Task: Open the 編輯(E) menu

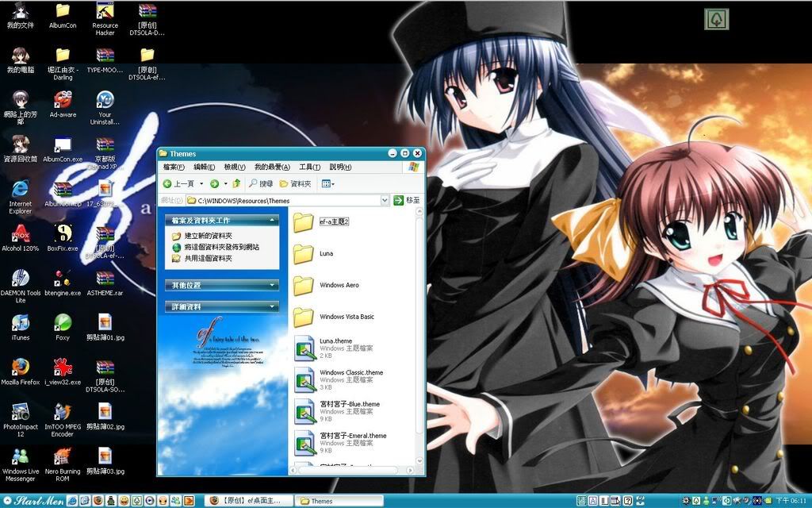Action: pos(204,167)
